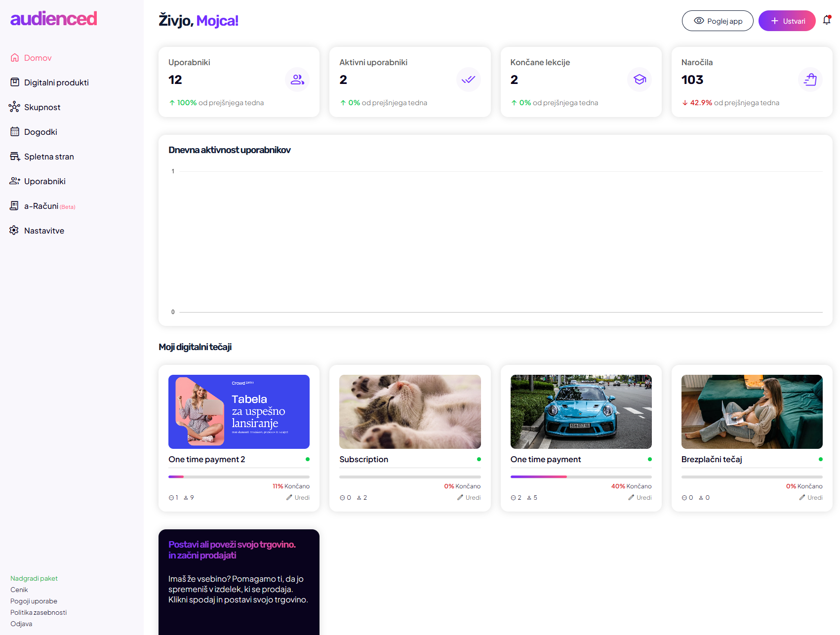This screenshot has height=635, width=840.
Task: Select a-Računi beta menu item
Action: pyautogui.click(x=41, y=206)
